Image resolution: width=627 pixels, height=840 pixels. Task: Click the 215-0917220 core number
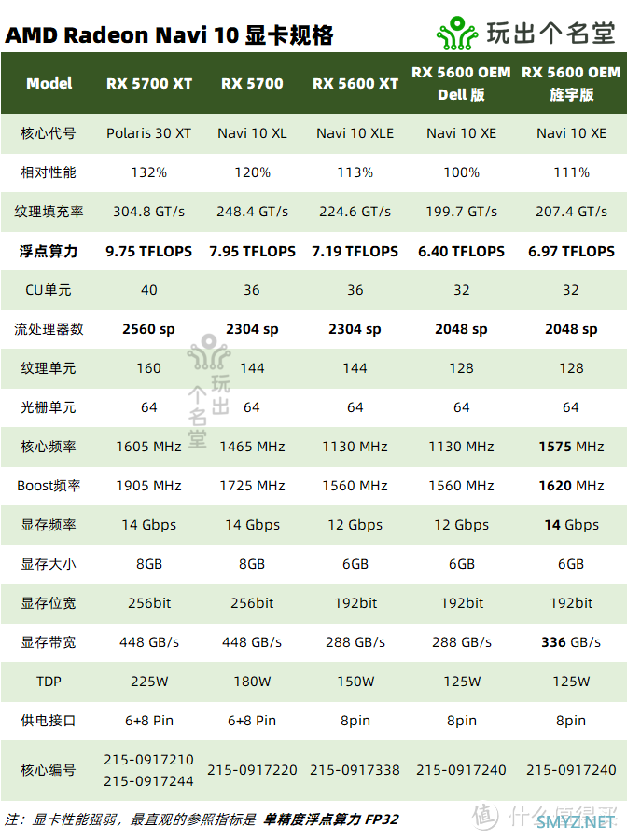[252, 770]
